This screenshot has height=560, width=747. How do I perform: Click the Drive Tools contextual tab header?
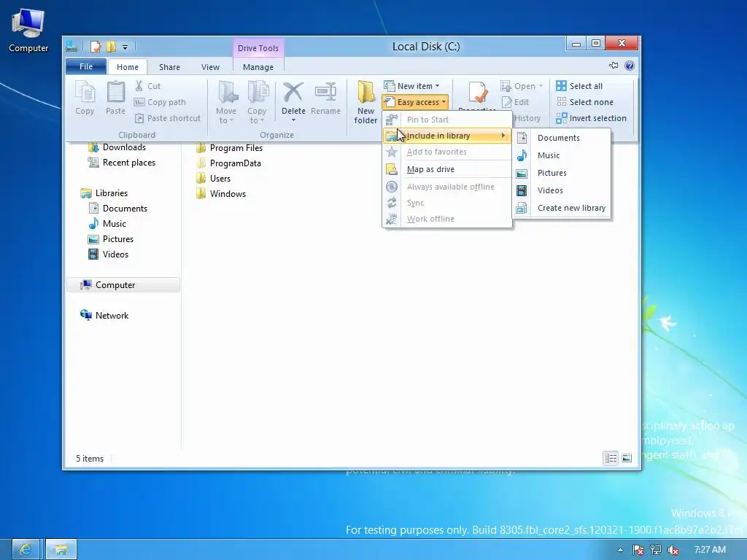tap(258, 48)
